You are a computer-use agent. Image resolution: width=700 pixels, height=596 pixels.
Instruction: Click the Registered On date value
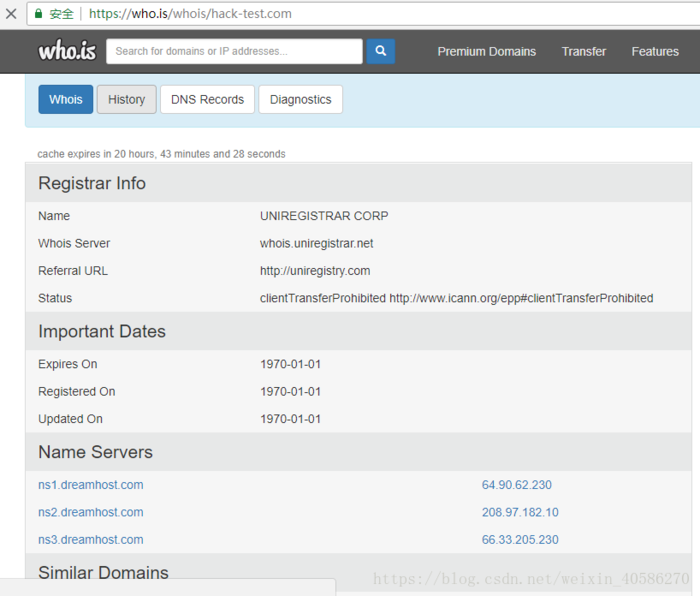point(291,392)
